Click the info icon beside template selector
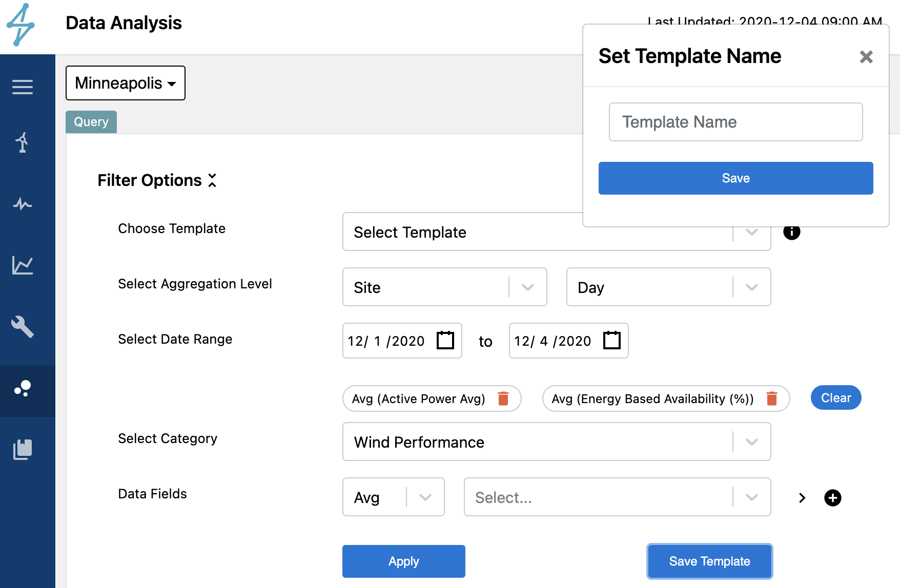Image resolution: width=900 pixels, height=588 pixels. [791, 233]
